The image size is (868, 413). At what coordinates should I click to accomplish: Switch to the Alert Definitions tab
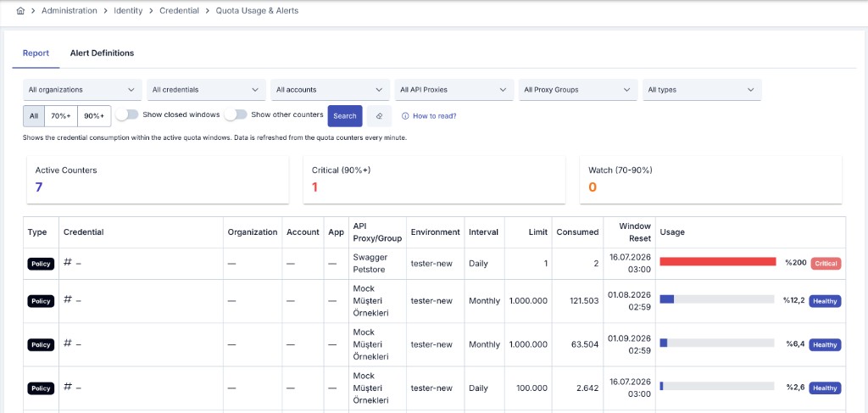click(x=102, y=53)
